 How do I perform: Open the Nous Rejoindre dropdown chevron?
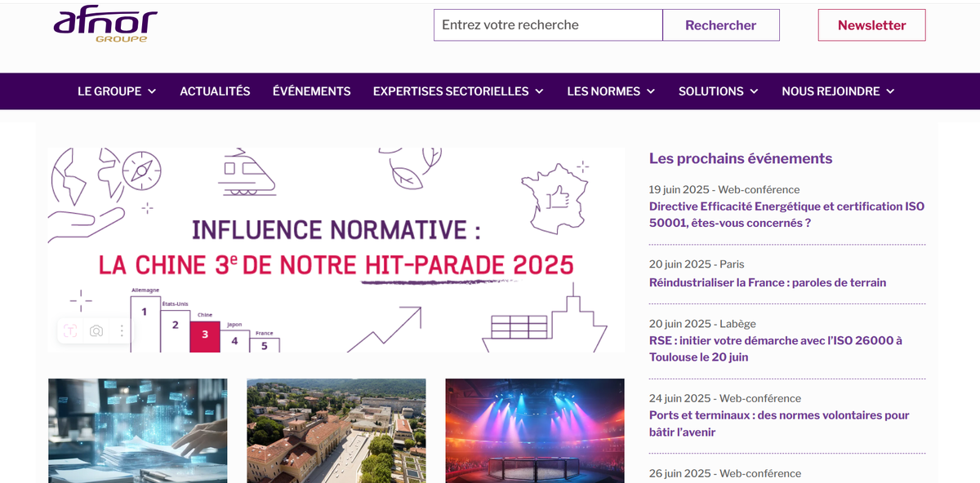point(890,91)
